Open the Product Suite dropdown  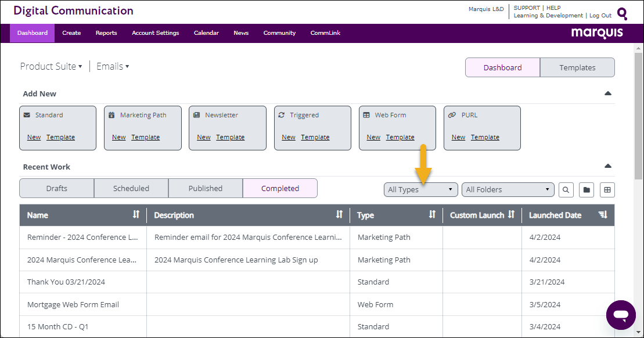[x=51, y=67]
